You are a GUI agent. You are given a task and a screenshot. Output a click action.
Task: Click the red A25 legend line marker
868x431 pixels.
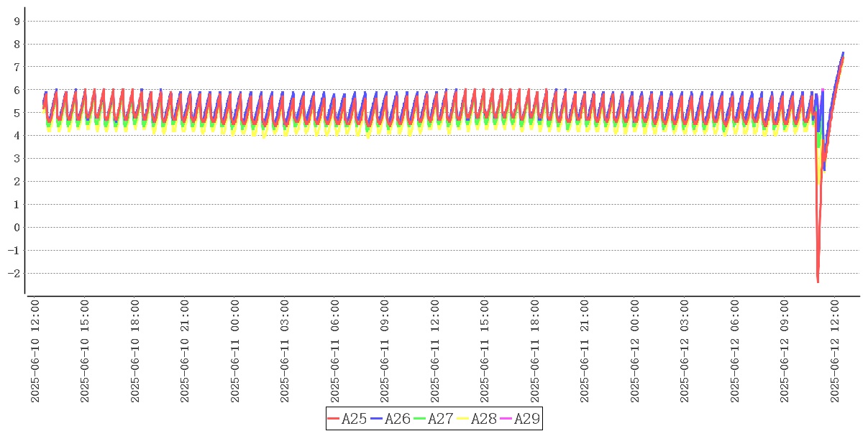334,419
